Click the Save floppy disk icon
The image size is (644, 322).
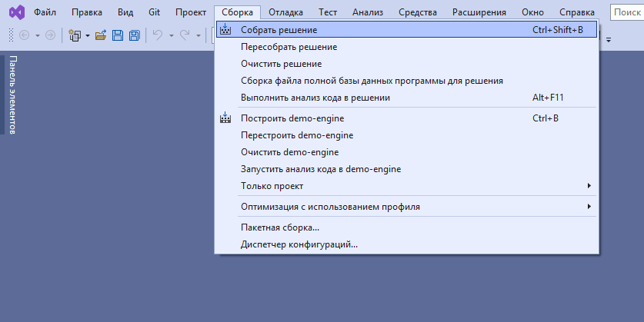click(x=118, y=35)
